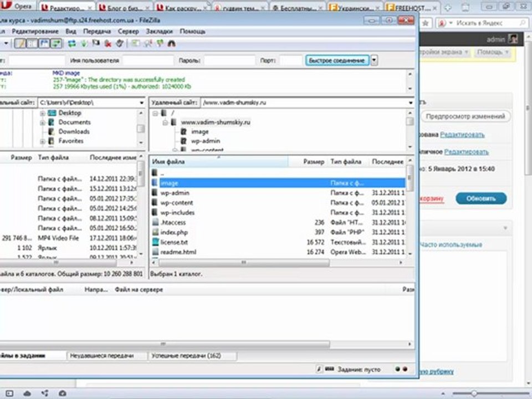This screenshot has height=399, width=532.
Task: Toggle the local directory tree button
Action: point(32,43)
